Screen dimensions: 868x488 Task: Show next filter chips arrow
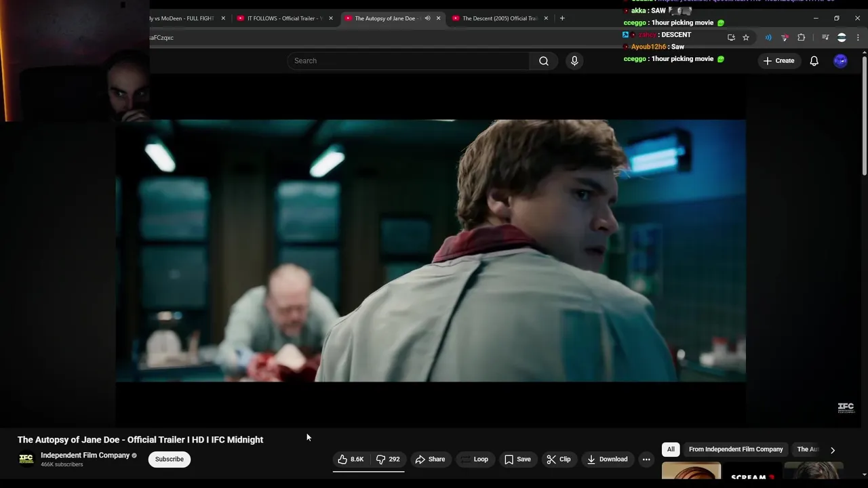point(832,450)
